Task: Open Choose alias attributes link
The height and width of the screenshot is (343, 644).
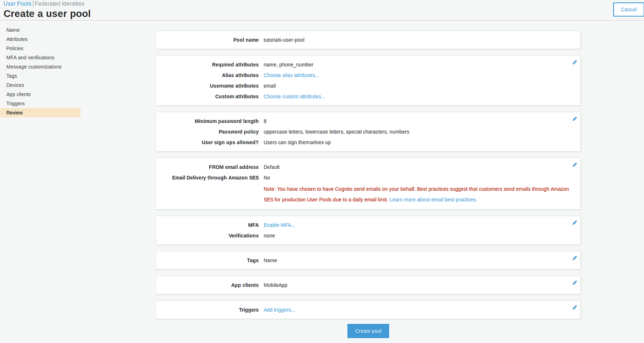Action: coord(291,75)
